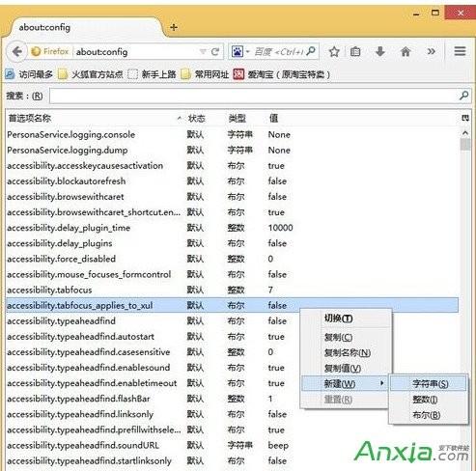
Task: Select accessibility.accesskeycausesactivation row
Action: coord(232,166)
